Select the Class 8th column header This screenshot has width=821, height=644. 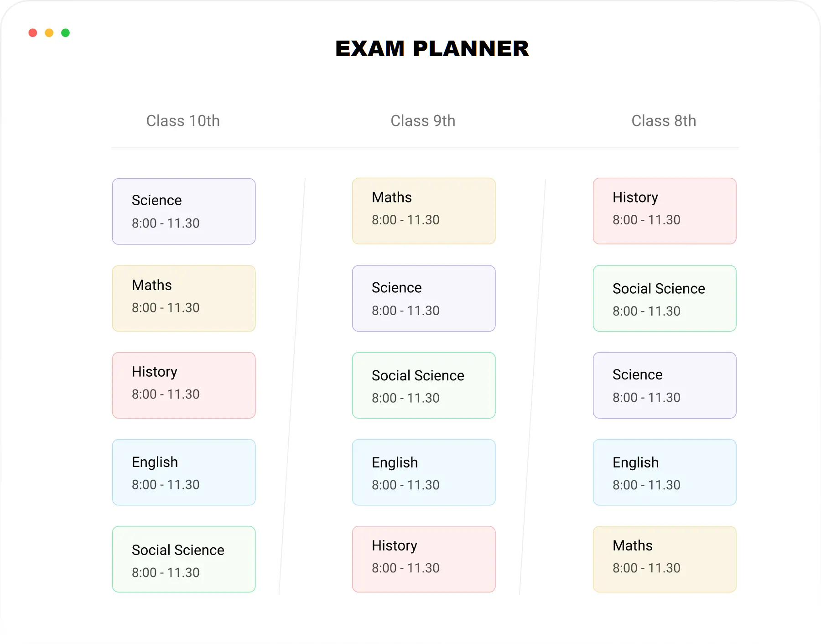(x=664, y=121)
